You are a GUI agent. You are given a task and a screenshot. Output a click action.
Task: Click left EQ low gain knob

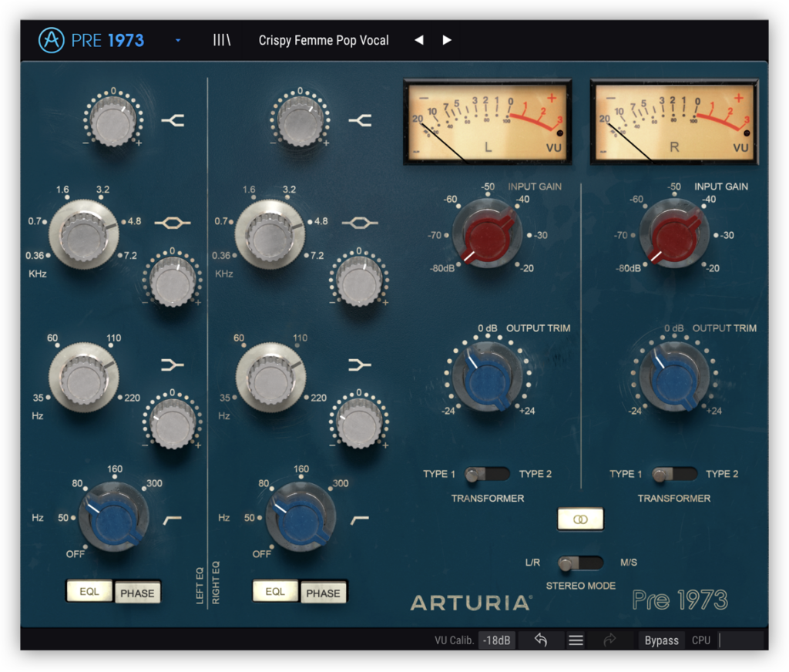(172, 423)
